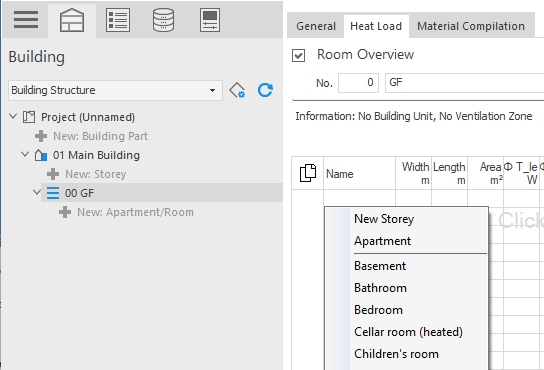Open the settings sliders panel icon
This screenshot has width=544, height=370.
click(x=210, y=20)
